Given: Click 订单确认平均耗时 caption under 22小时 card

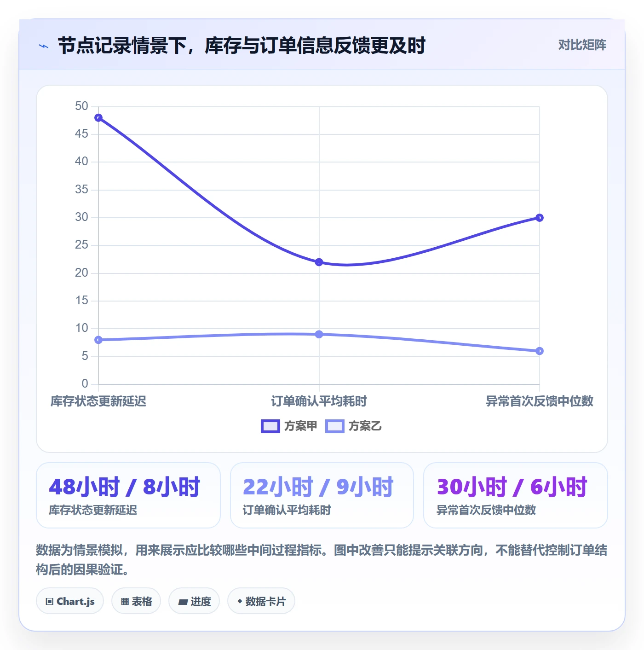Looking at the screenshot, I should pyautogui.click(x=287, y=510).
